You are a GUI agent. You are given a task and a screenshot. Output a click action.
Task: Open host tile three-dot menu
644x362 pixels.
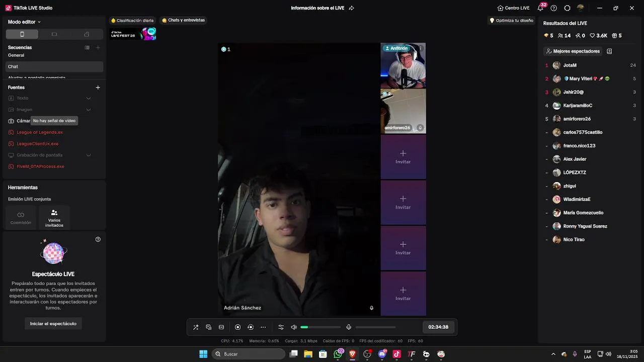tap(421, 49)
